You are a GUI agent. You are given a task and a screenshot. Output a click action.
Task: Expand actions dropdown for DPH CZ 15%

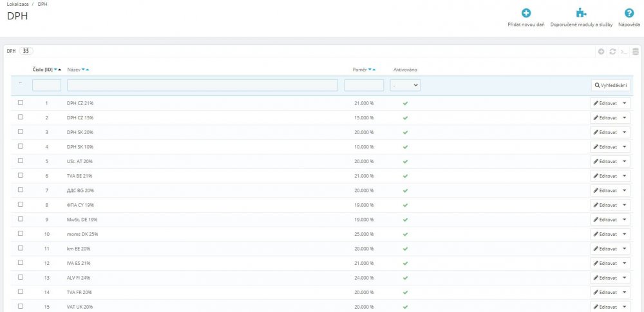tap(625, 118)
